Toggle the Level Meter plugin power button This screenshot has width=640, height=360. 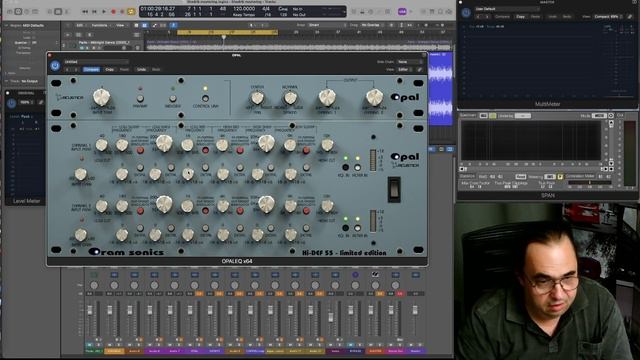11,103
